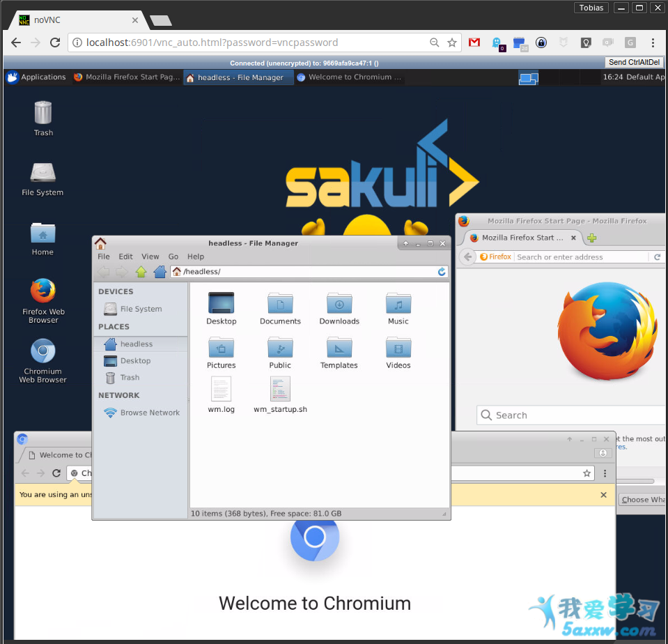Click File Manager forward arrow button

pos(122,272)
